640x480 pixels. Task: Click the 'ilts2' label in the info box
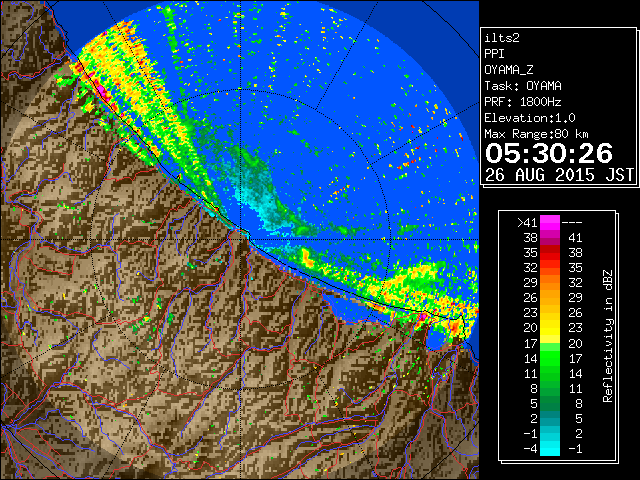click(x=502, y=38)
